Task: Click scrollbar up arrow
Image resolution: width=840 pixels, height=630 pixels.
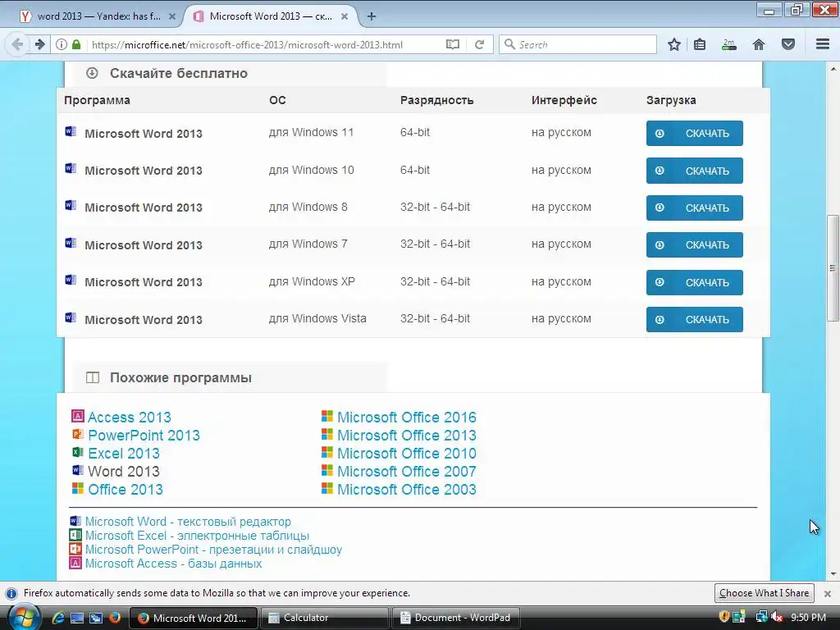Action: pos(833,69)
